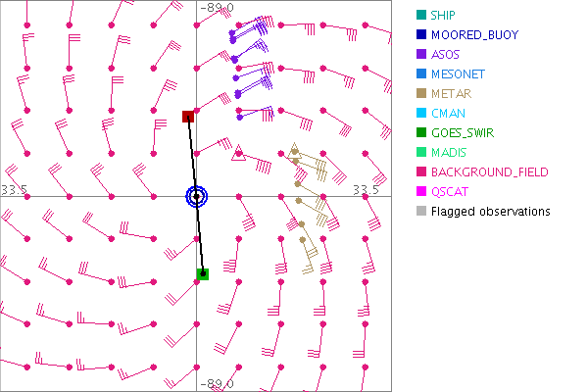Click the ASOS legend color swatch
The image size is (588, 392).
tap(420, 54)
